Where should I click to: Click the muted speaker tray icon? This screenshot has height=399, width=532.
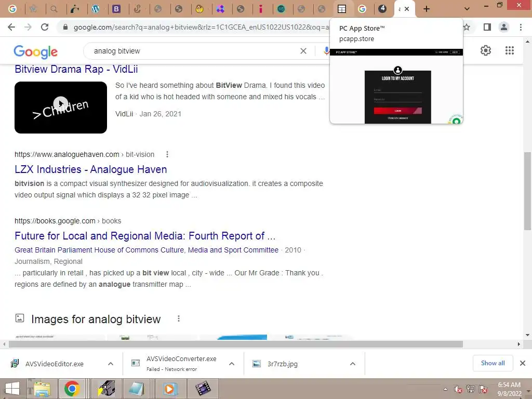tap(458, 389)
